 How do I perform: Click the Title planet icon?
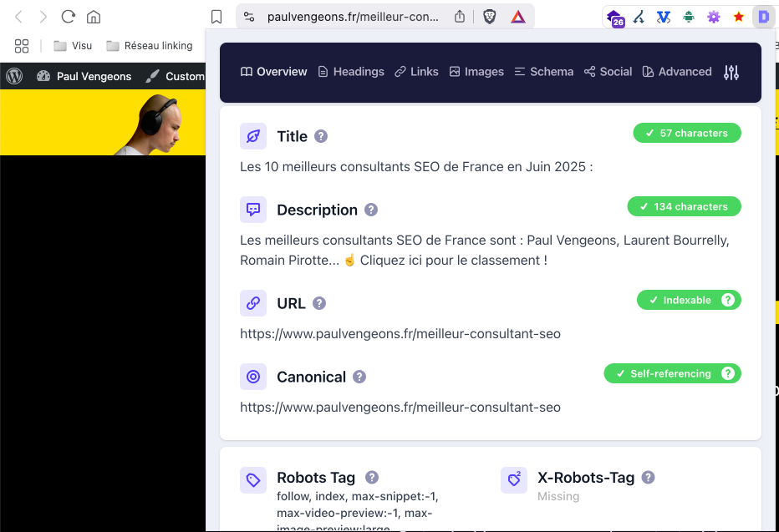tap(253, 136)
